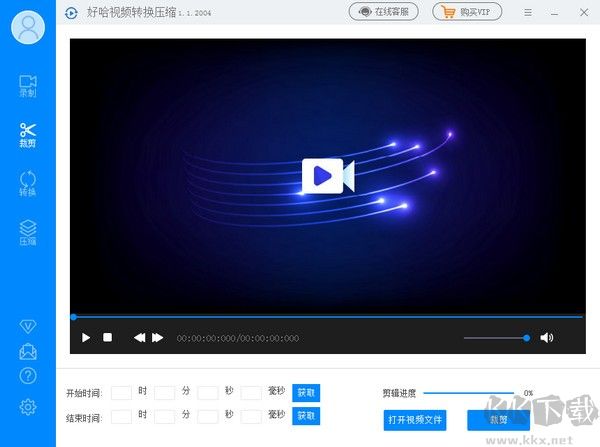Click the 结束时间 minute field
The width and height of the screenshot is (600, 447).
165,416
